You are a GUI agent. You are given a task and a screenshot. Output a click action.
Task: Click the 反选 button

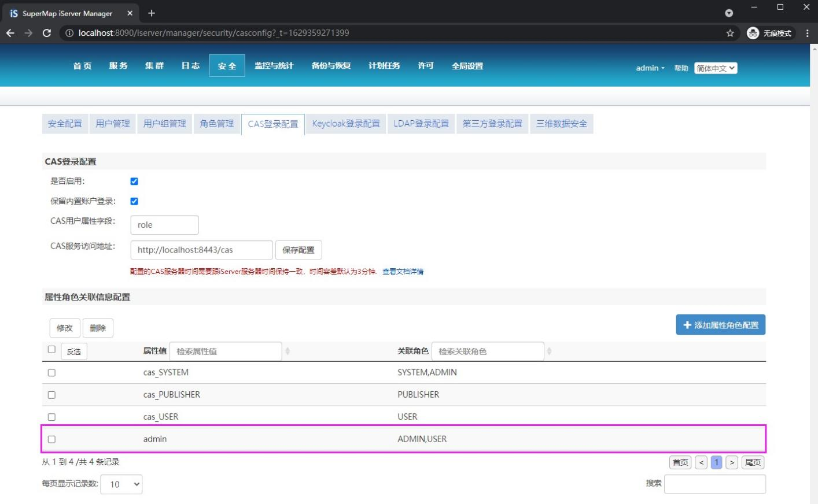coord(74,351)
